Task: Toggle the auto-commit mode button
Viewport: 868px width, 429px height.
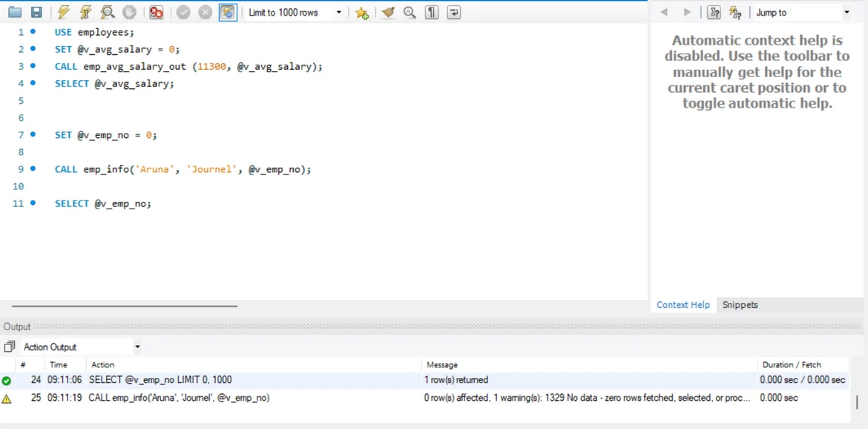Action: (x=228, y=13)
